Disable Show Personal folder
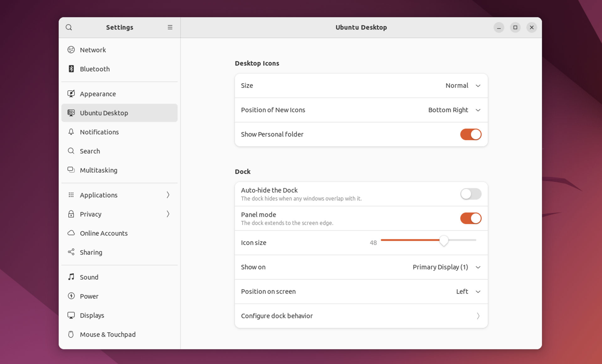This screenshot has width=602, height=364. point(471,134)
